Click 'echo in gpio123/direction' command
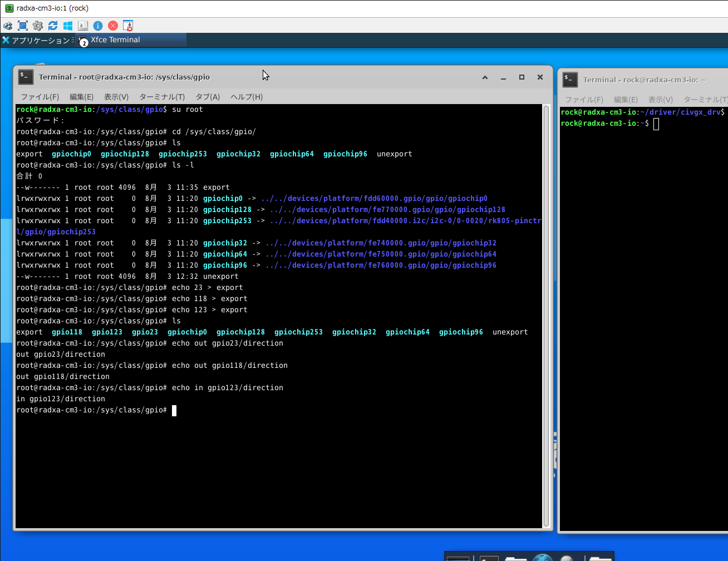728x561 pixels. (x=228, y=388)
